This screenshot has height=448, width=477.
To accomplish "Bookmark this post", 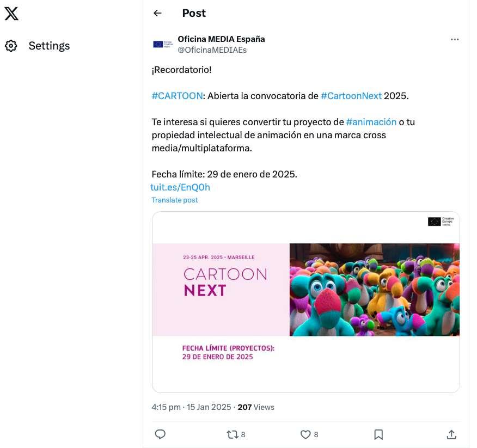I will tap(378, 434).
